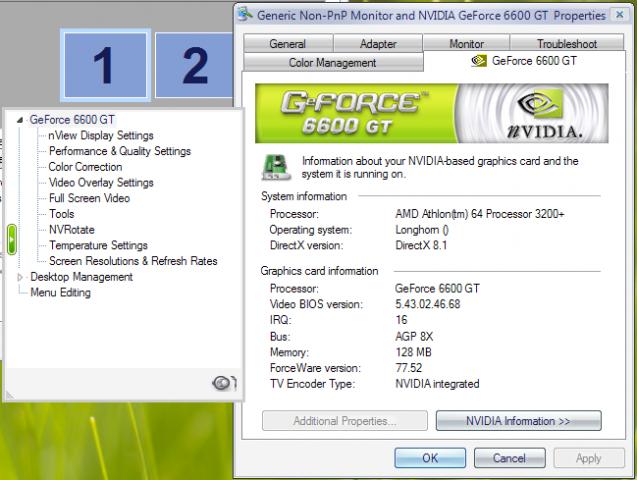Close the properties dialog window
The height and width of the screenshot is (480, 637).
(620, 15)
